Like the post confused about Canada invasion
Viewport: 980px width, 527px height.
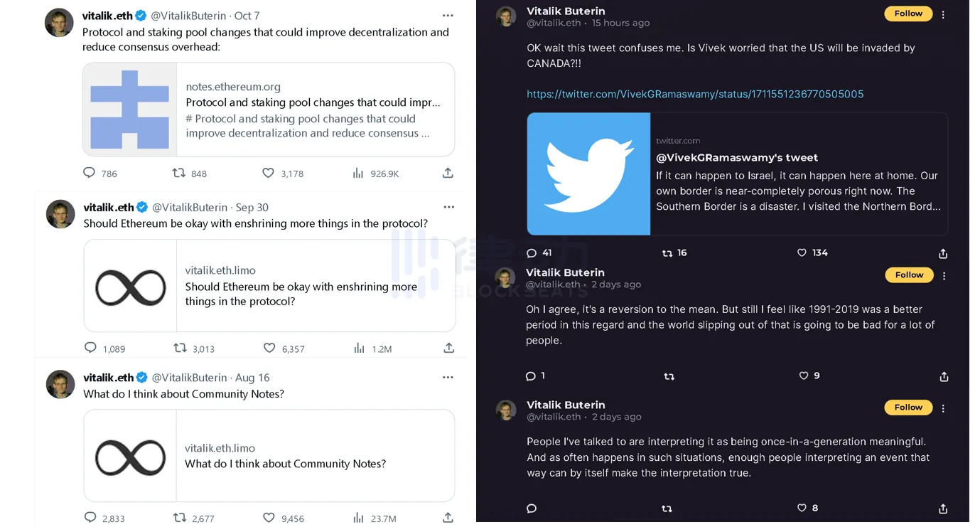tap(802, 253)
